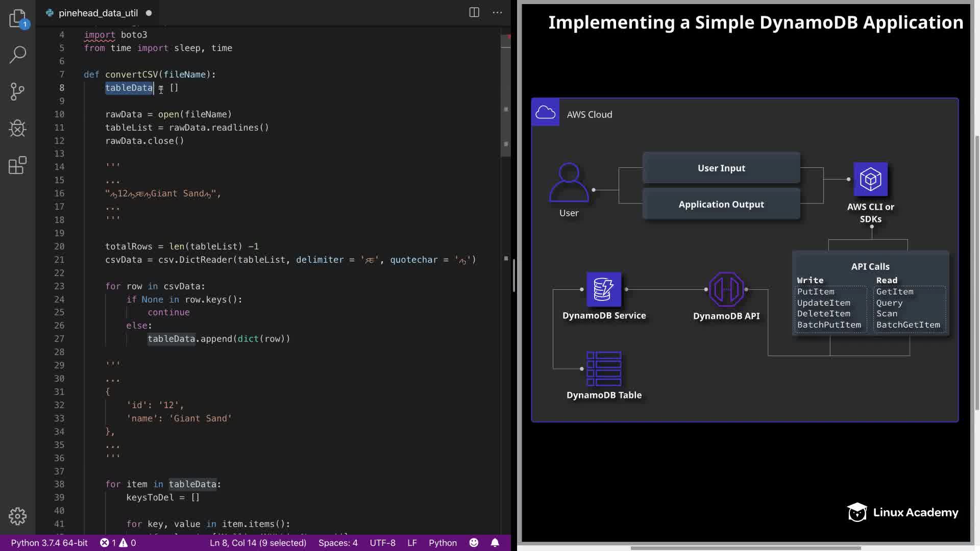Select Python 3.7.4 64-bit interpreter
The width and height of the screenshot is (980, 551).
pos(49,543)
